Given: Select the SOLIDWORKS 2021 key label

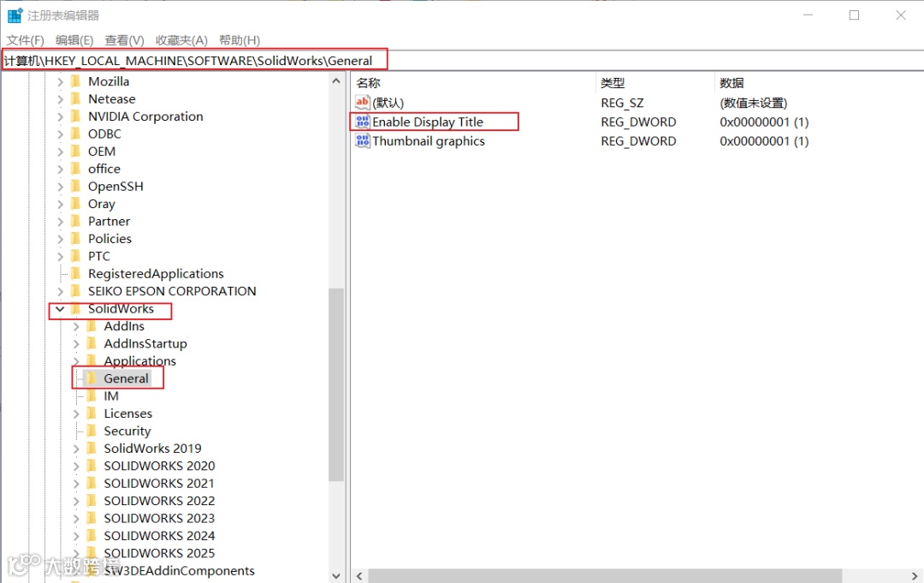Looking at the screenshot, I should [x=159, y=484].
